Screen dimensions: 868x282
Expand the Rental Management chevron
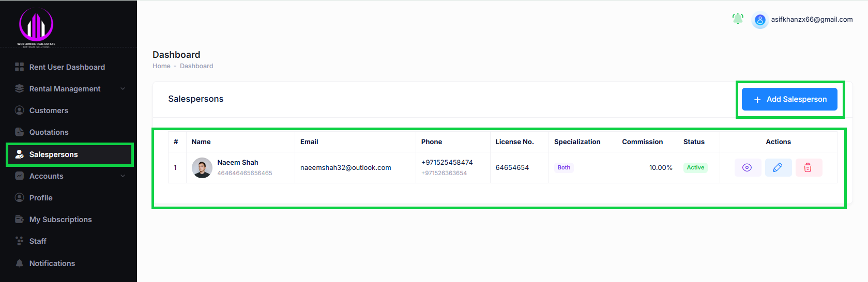[x=123, y=89]
